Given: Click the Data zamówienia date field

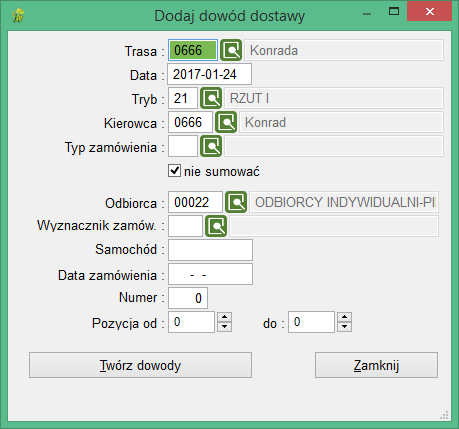Looking at the screenshot, I should (210, 274).
